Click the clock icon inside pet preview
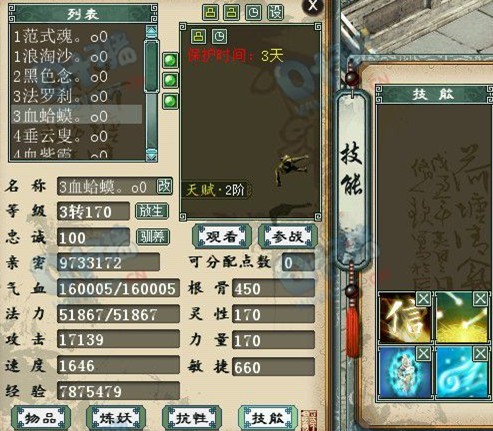This screenshot has width=493, height=431. pos(219,36)
